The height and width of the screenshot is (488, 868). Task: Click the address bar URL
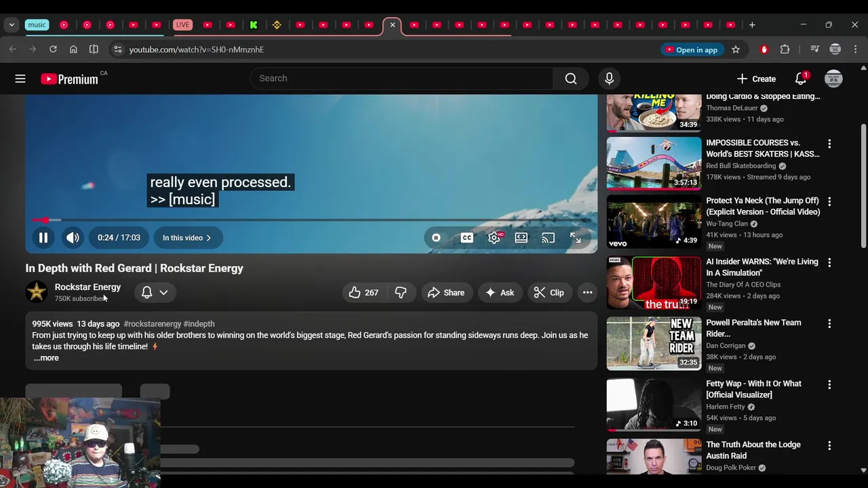pos(197,49)
